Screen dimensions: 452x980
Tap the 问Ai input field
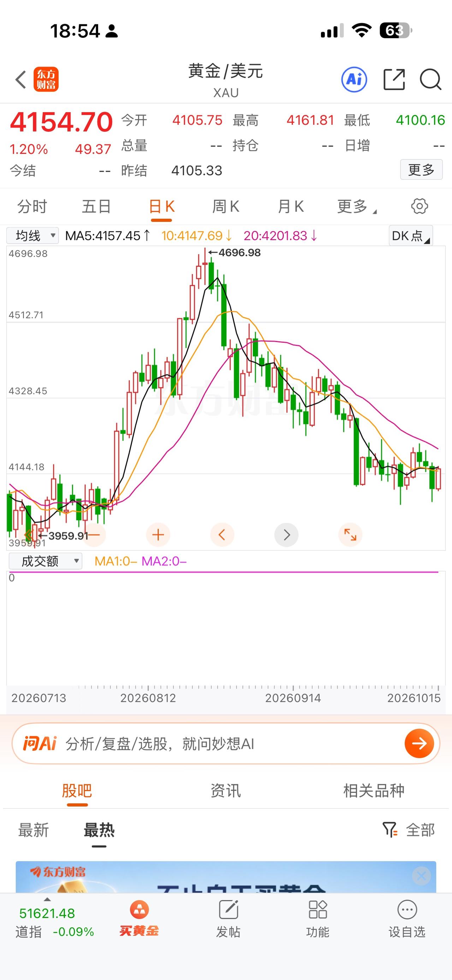226,743
